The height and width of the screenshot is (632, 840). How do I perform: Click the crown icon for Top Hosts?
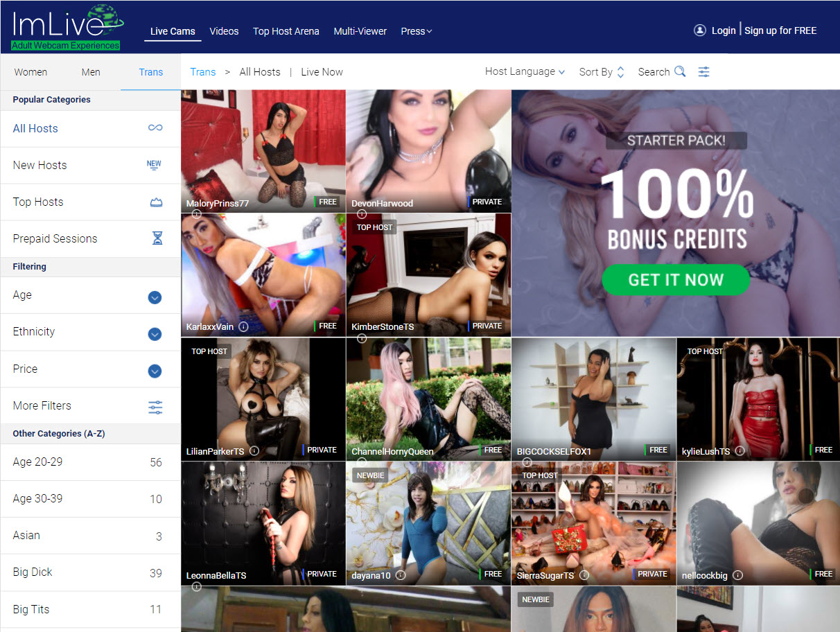[x=156, y=202]
